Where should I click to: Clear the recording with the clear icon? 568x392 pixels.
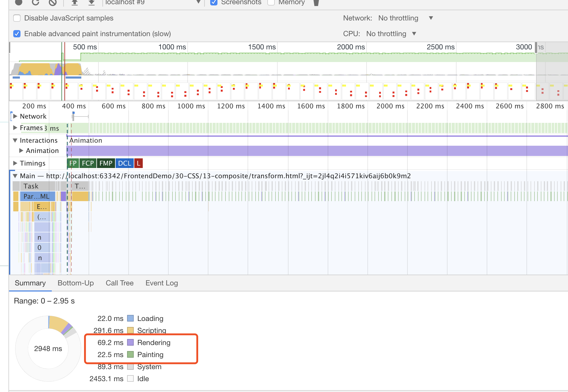click(x=53, y=2)
